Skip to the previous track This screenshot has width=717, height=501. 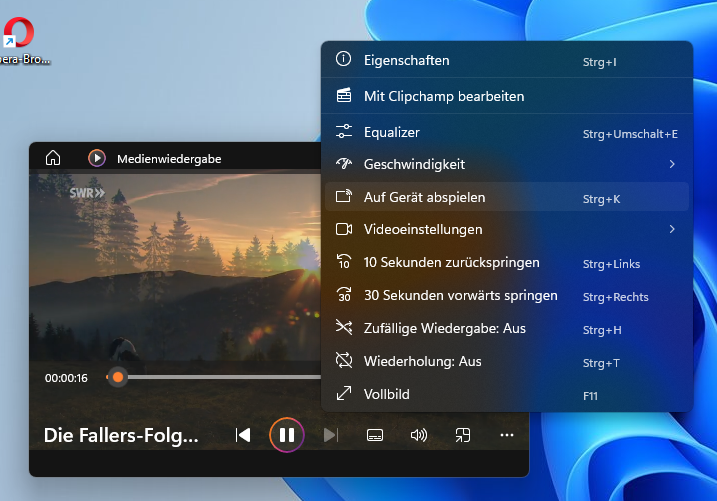pyautogui.click(x=243, y=435)
